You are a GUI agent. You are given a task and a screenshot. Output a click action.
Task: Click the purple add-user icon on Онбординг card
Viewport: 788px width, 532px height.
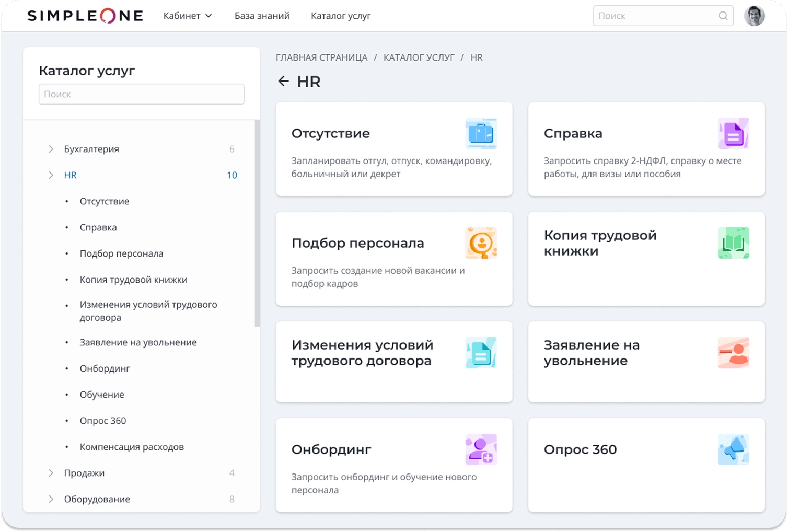click(481, 449)
